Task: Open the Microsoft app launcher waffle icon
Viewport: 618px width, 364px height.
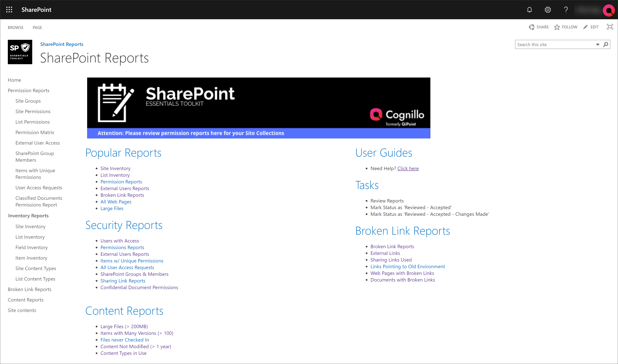Action: 9,10
